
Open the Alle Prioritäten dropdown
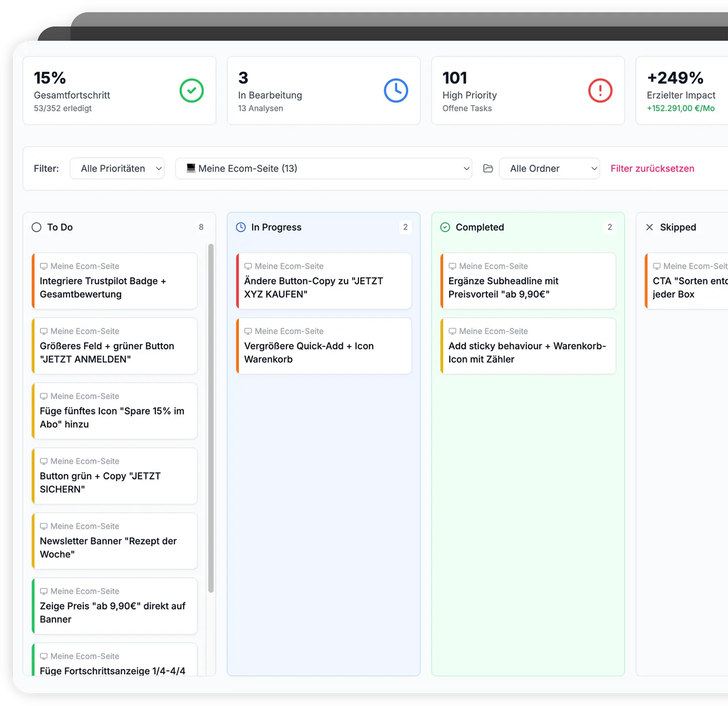click(117, 168)
